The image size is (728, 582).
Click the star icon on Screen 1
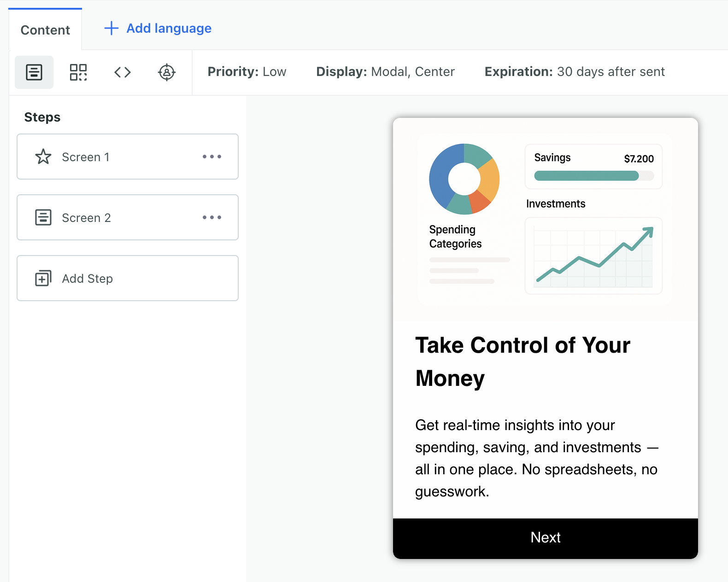pyautogui.click(x=43, y=157)
